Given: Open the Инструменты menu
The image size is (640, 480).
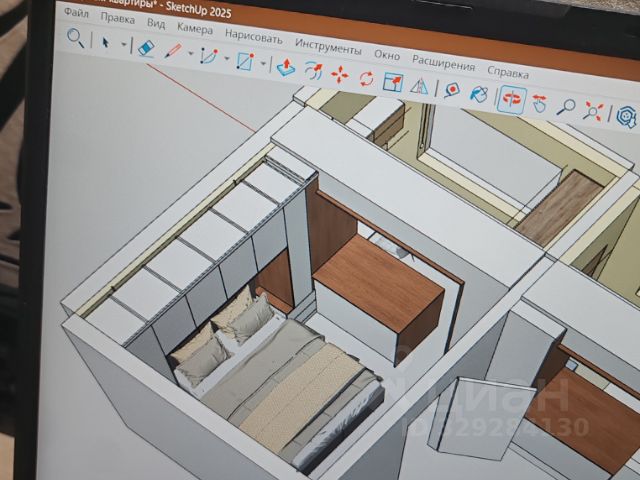Looking at the screenshot, I should [328, 47].
